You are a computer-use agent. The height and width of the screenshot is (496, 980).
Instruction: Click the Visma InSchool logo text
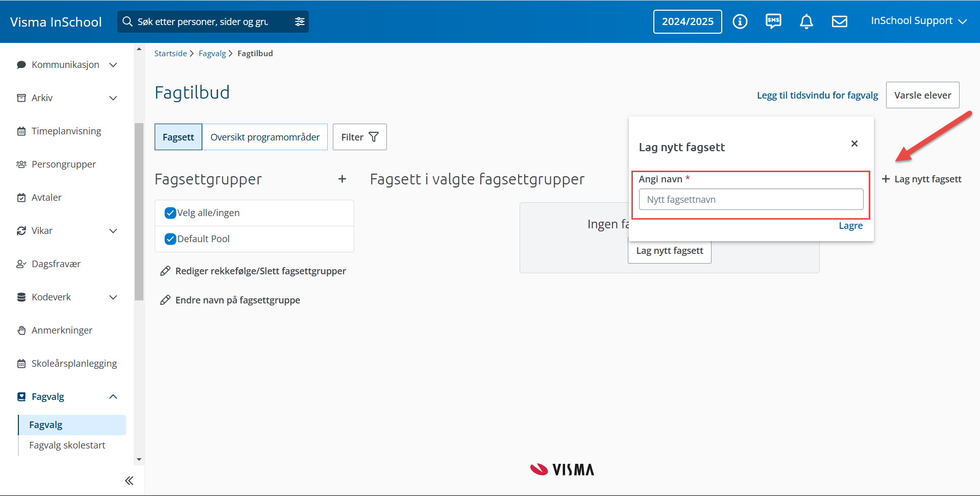tap(56, 22)
